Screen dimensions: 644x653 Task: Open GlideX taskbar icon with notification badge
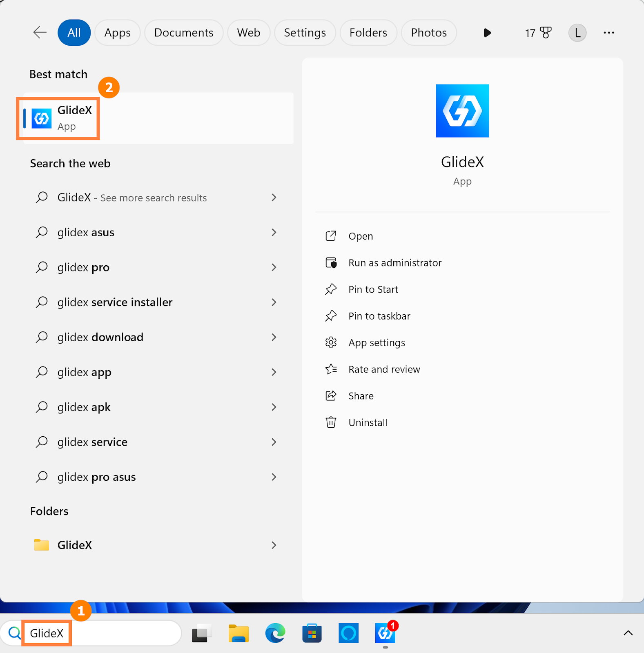[x=386, y=633]
